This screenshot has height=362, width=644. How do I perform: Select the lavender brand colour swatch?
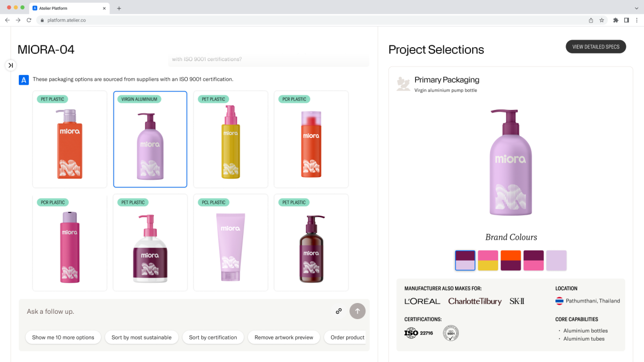[x=556, y=260]
